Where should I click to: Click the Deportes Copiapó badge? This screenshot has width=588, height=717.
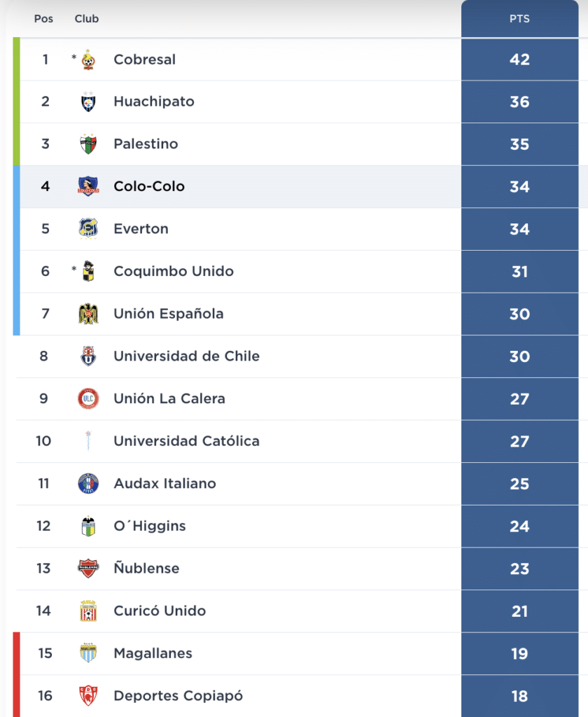(x=87, y=695)
